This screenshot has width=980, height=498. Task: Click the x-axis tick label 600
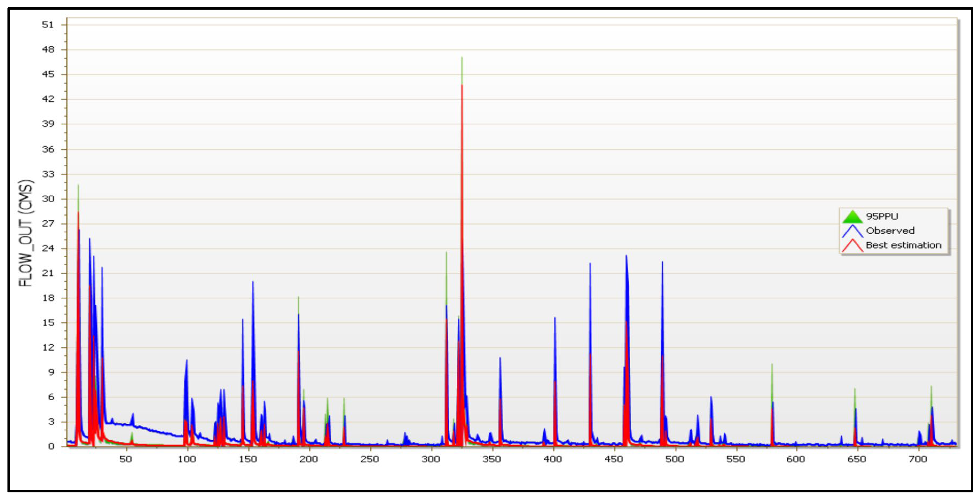pyautogui.click(x=796, y=459)
